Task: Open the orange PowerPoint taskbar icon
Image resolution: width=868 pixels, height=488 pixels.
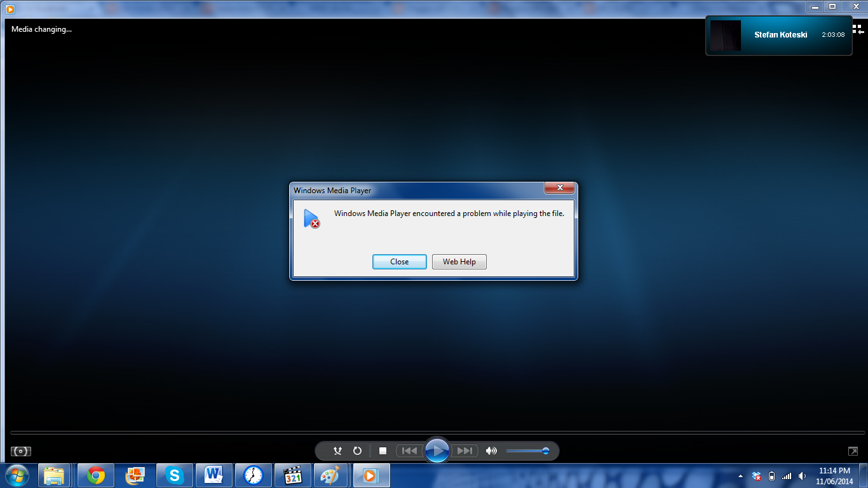Action: tap(135, 475)
